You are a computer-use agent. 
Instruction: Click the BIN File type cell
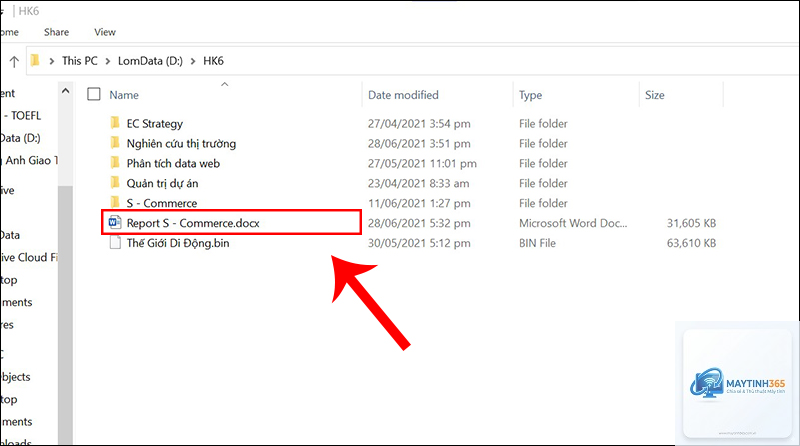coord(537,243)
